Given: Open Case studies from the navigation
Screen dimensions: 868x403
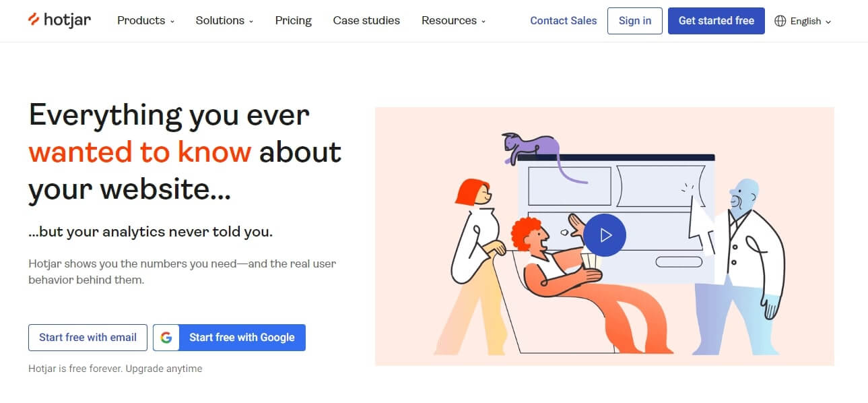Looking at the screenshot, I should (x=366, y=20).
